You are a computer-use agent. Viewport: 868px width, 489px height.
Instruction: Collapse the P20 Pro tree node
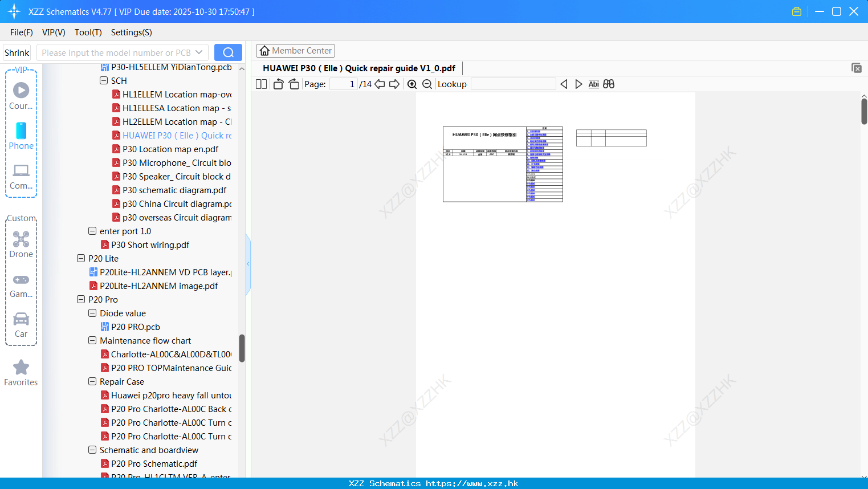pos(81,300)
